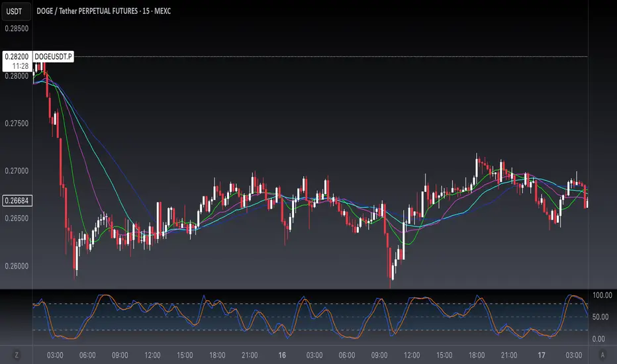Click date marker 17 on time axis
The width and height of the screenshot is (617, 364).
[541, 355]
